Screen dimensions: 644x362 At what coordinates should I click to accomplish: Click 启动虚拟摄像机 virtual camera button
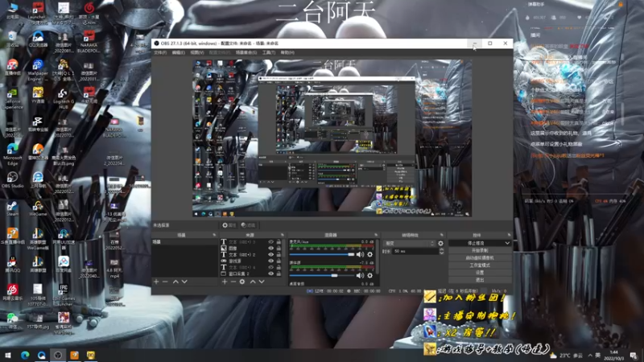[480, 257]
